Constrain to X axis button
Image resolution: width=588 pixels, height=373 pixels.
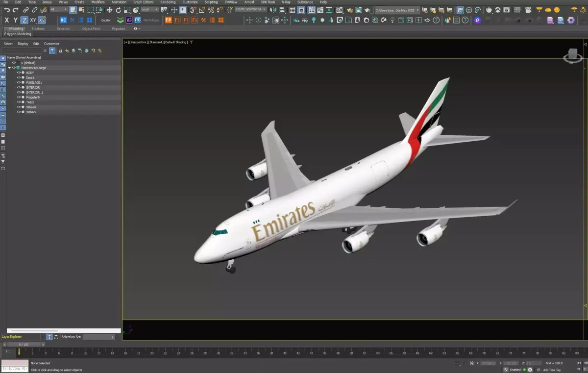point(7,20)
